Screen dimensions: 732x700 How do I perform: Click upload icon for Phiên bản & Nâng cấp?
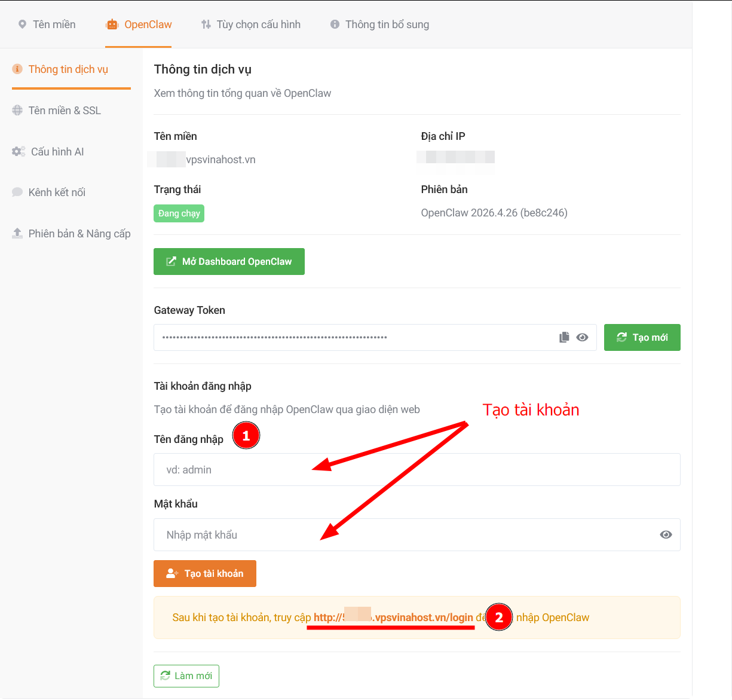(x=17, y=233)
